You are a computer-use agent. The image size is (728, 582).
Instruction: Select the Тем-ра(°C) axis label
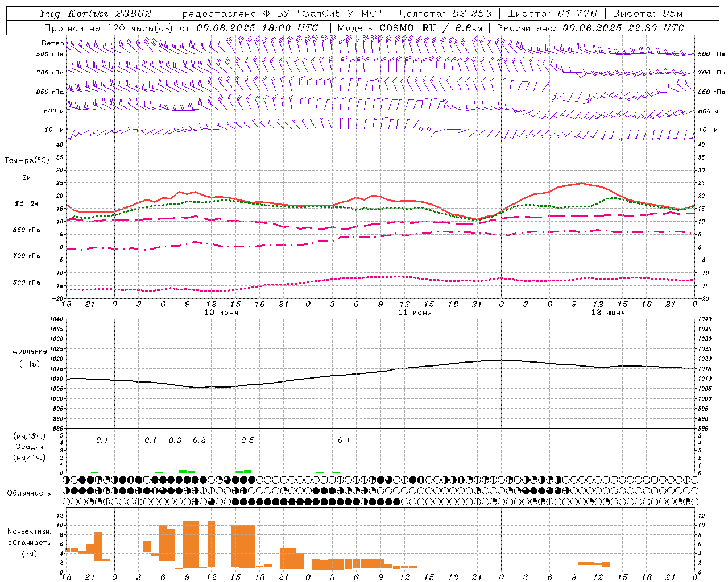tap(27, 161)
